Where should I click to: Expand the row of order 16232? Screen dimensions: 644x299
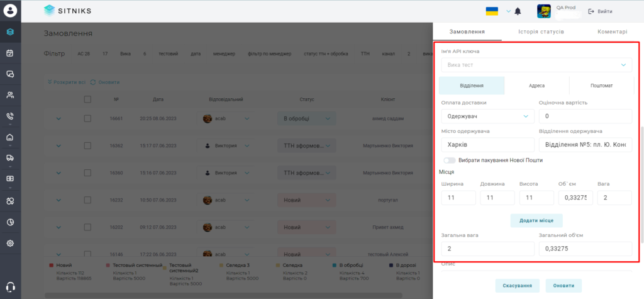pyautogui.click(x=58, y=200)
